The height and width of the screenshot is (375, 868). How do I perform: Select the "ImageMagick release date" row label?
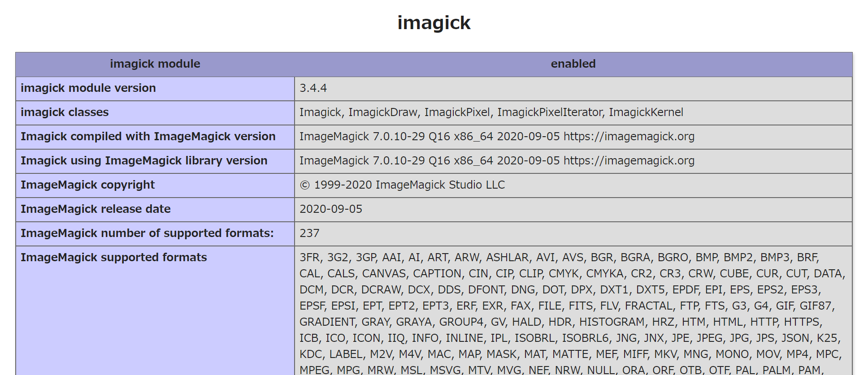pyautogui.click(x=95, y=209)
